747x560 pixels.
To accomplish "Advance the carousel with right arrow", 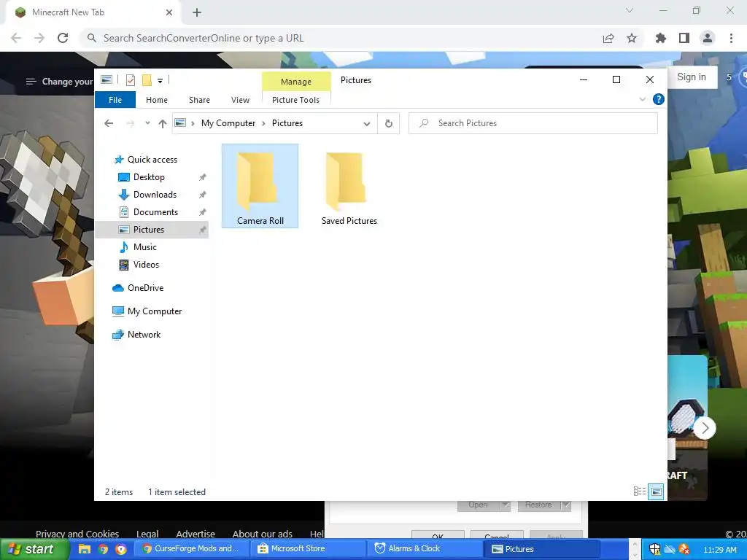I will [x=705, y=428].
